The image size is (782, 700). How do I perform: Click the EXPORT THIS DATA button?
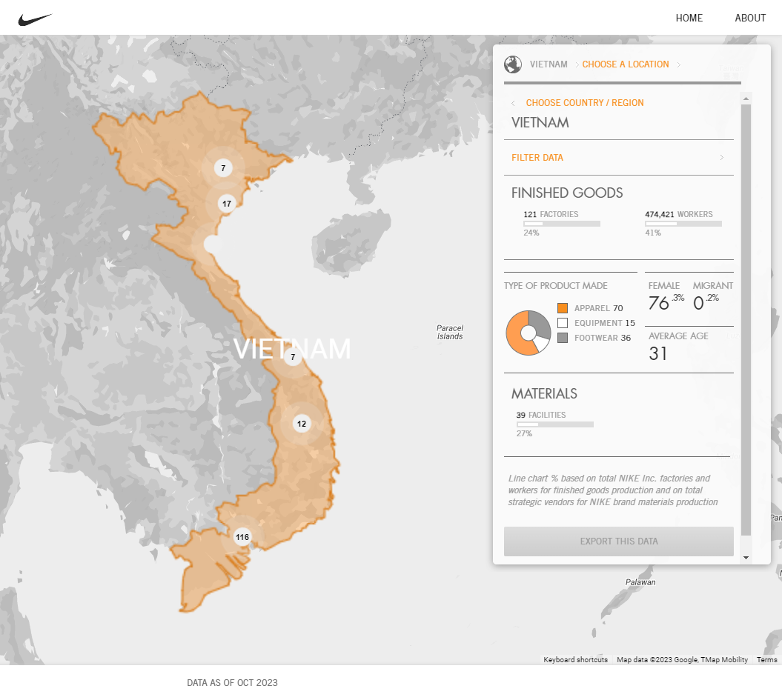coord(619,541)
